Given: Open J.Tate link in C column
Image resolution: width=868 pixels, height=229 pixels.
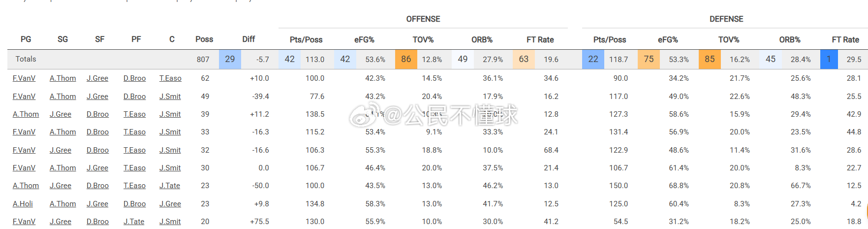Looking at the screenshot, I should [170, 186].
